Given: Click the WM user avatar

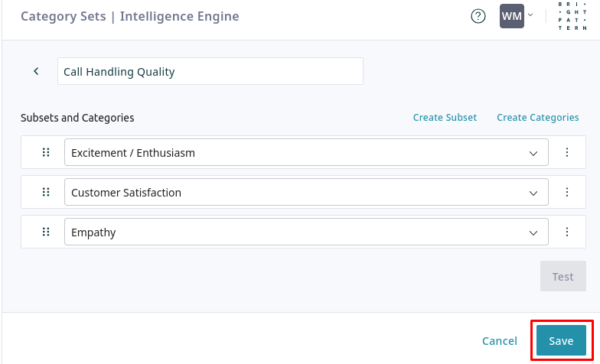Looking at the screenshot, I should click(511, 16).
